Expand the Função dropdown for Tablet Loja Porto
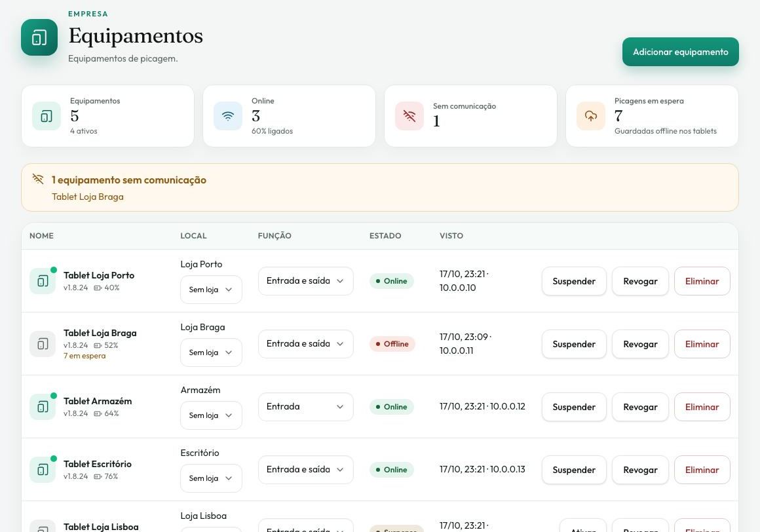The image size is (760, 532). [306, 281]
